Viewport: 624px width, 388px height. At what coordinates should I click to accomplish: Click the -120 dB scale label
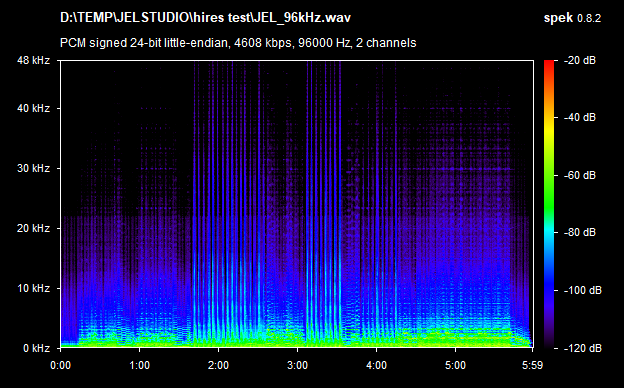583,348
